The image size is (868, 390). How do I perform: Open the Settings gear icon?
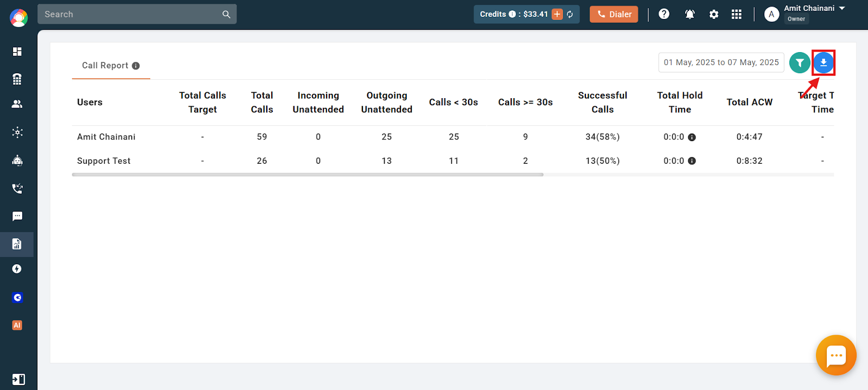[714, 15]
